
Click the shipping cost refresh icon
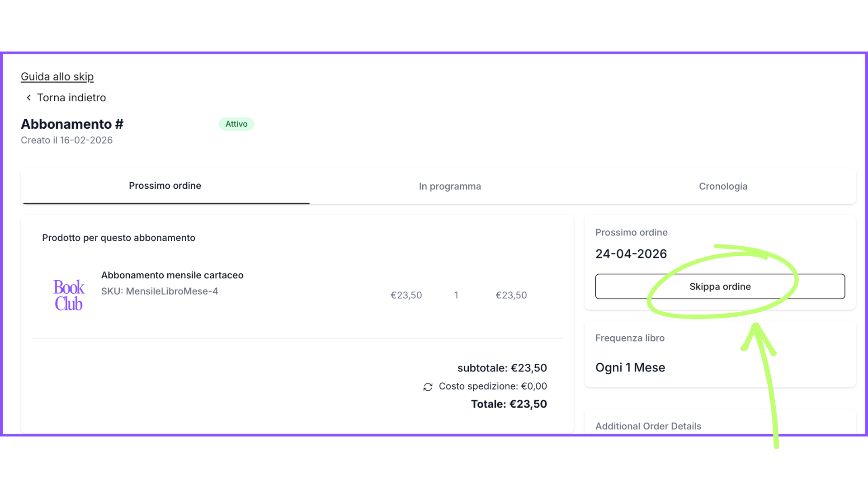pos(428,387)
